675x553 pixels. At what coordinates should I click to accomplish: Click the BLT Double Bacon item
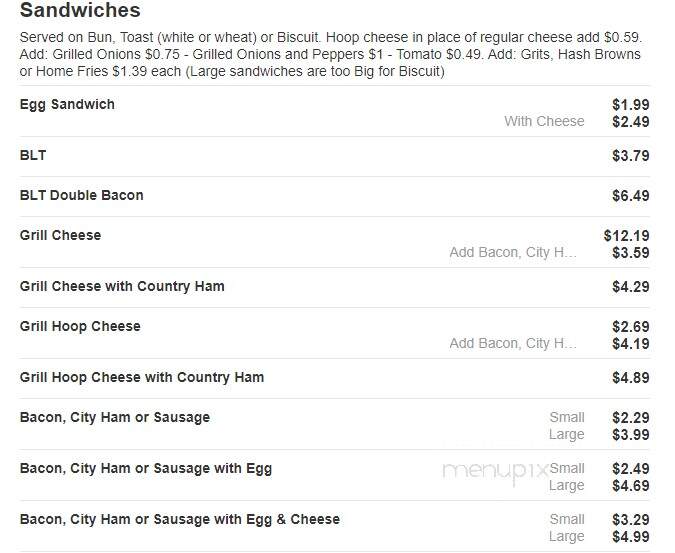[81, 195]
